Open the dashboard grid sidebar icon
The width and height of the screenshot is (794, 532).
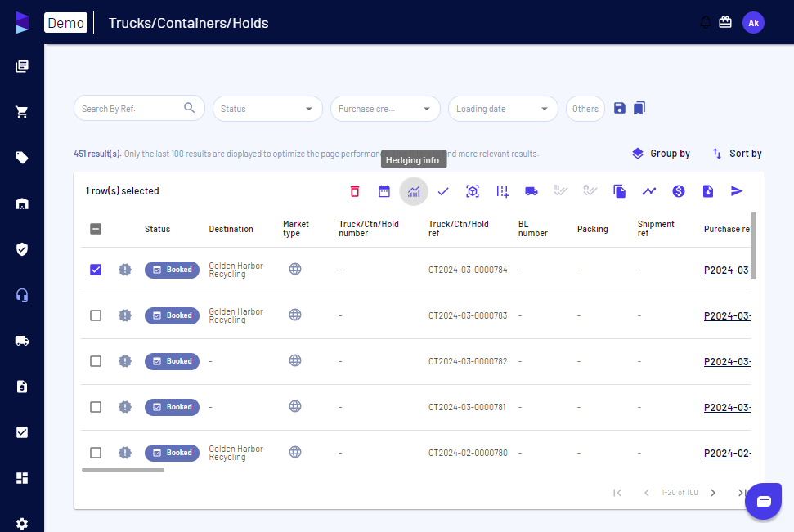[x=22, y=478]
